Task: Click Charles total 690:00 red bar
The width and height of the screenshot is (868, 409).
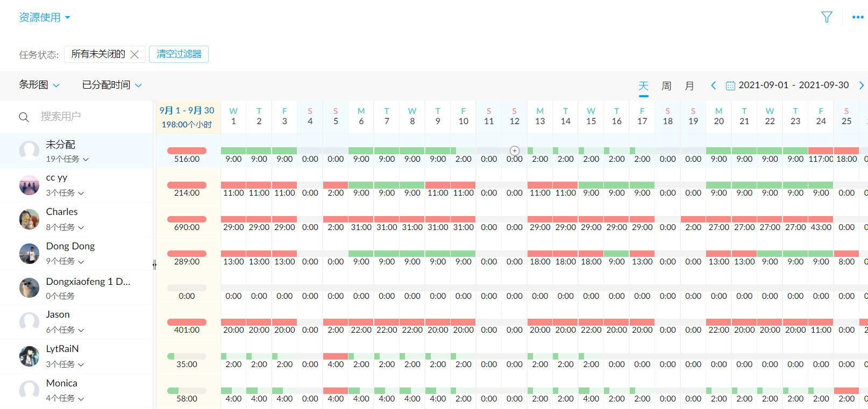Action: coord(187,219)
